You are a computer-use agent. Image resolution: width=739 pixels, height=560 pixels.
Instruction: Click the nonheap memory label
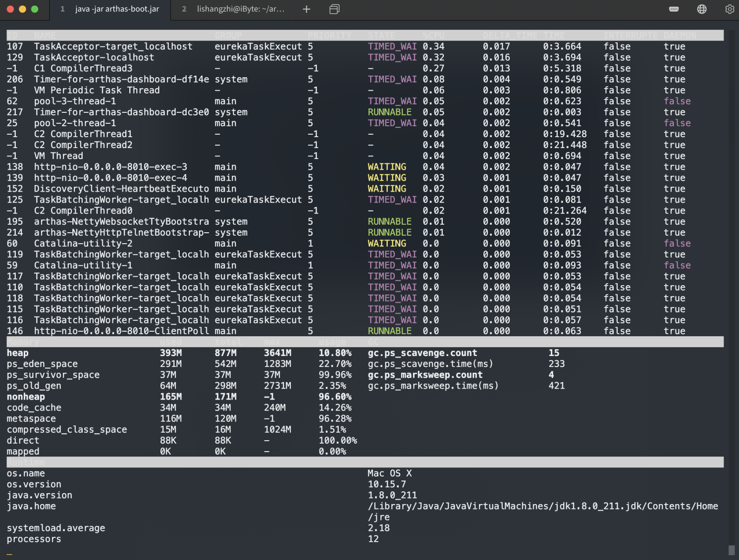click(26, 397)
